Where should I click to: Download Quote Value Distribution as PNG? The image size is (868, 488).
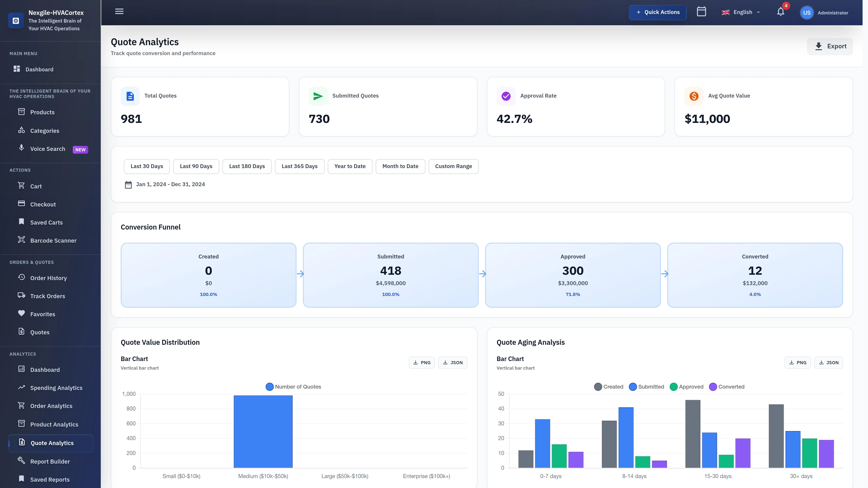(422, 362)
